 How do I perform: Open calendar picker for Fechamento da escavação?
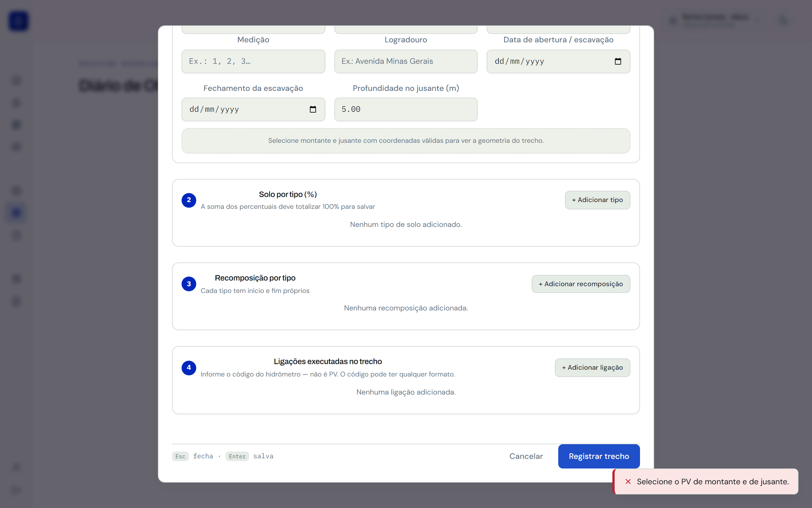pos(313,110)
